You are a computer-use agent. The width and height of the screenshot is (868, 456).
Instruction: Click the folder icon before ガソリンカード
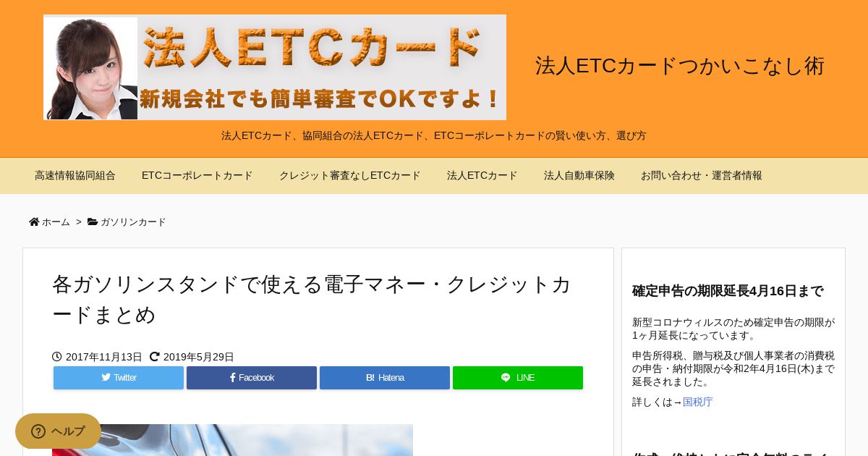pyautogui.click(x=93, y=222)
